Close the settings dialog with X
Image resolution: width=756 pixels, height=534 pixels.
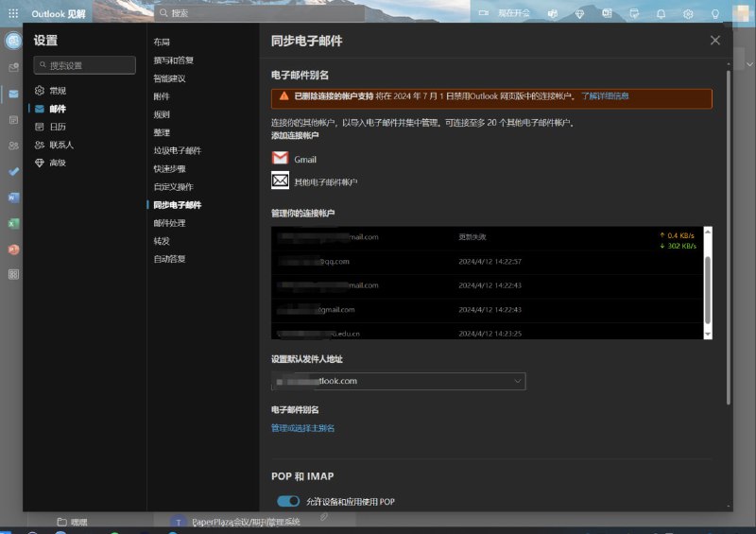click(x=715, y=41)
